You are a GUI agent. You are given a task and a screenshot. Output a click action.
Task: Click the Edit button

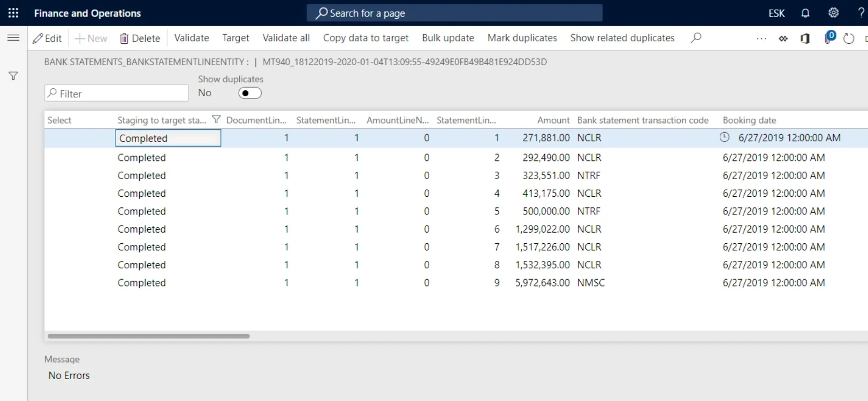tap(47, 38)
